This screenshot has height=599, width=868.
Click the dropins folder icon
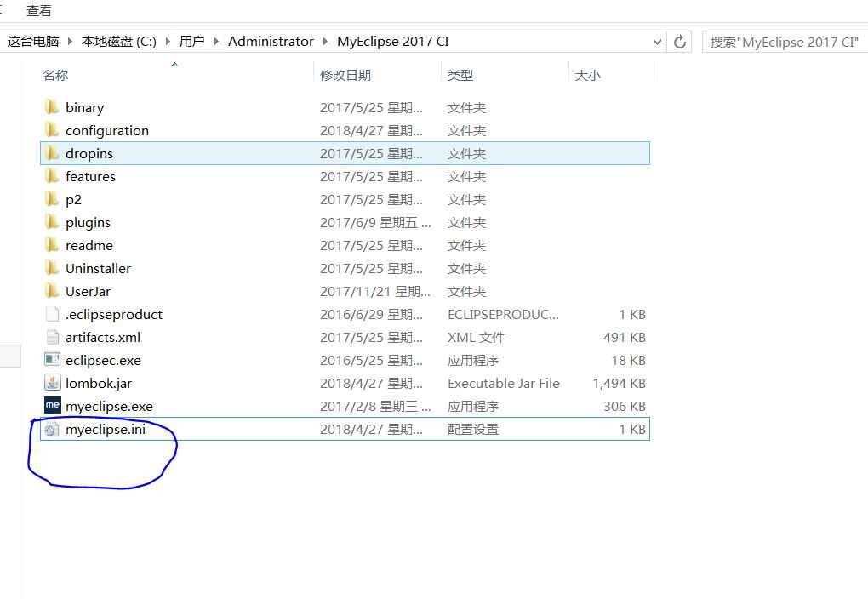coord(51,153)
